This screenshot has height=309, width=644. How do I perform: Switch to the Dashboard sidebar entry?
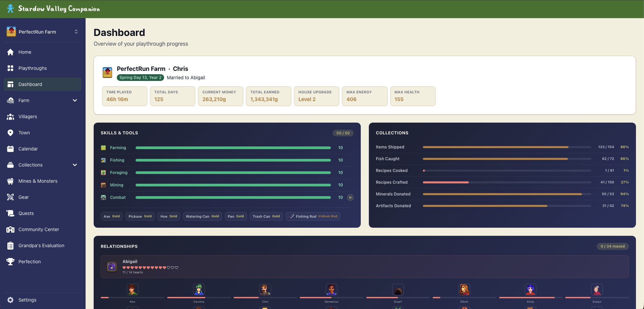tap(31, 84)
